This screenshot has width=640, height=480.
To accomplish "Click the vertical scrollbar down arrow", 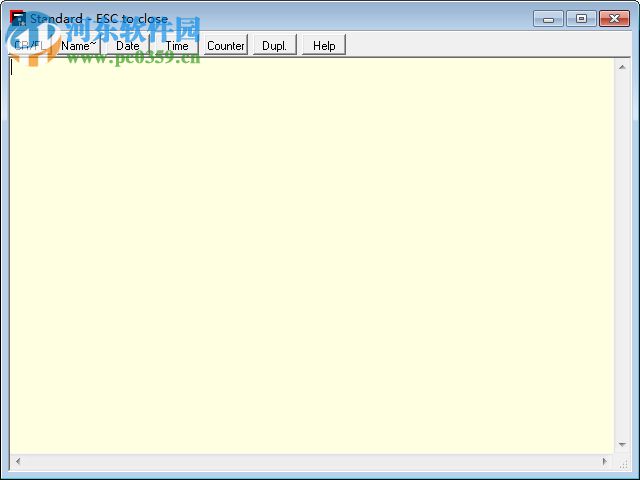I will (622, 444).
